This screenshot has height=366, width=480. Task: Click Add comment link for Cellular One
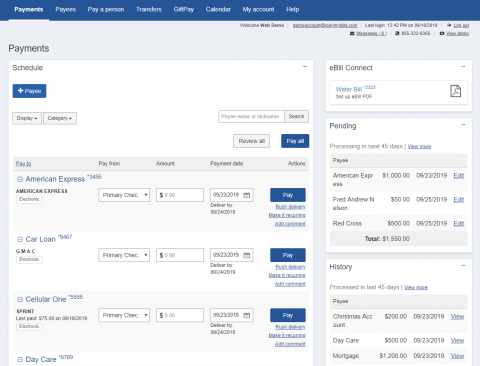point(290,344)
